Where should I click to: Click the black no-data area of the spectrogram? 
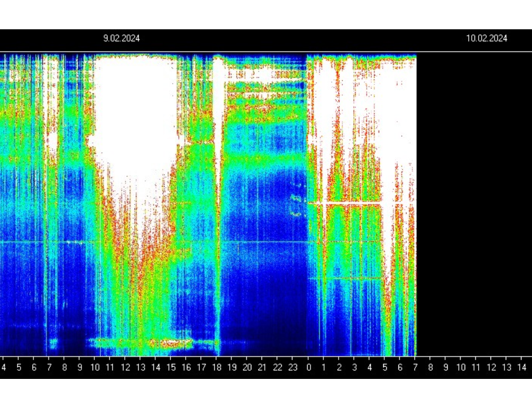(x=474, y=204)
